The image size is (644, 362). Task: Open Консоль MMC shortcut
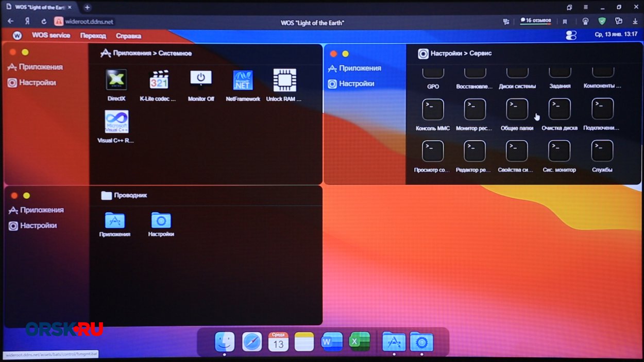click(x=433, y=110)
